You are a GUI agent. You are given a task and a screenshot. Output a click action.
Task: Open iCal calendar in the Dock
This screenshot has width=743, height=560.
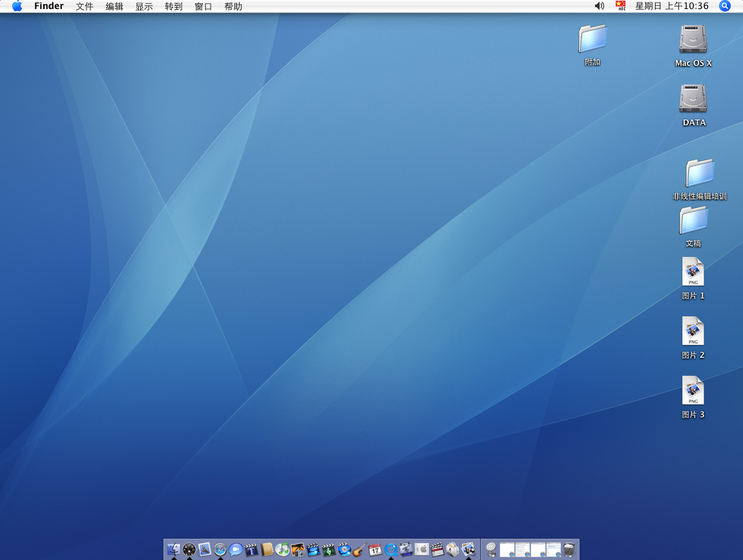[375, 550]
